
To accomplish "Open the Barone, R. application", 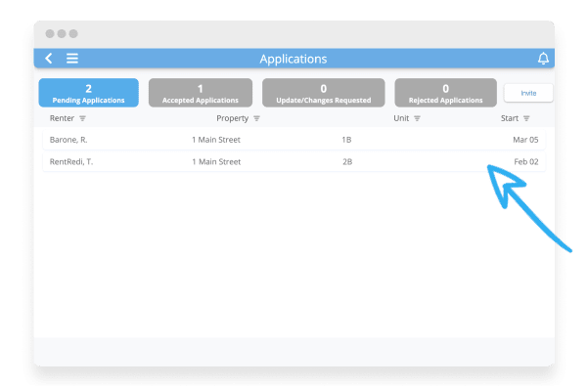I will coord(294,140).
